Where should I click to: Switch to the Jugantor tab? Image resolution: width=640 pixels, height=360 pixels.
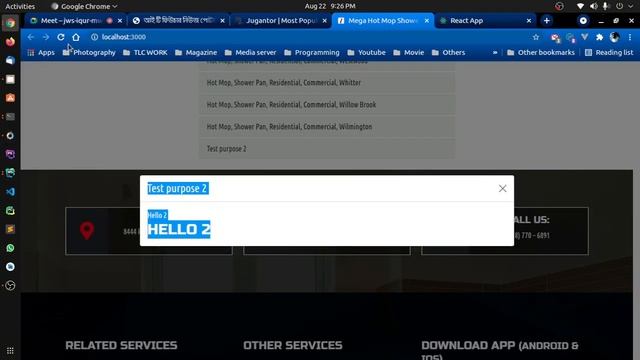click(281, 20)
